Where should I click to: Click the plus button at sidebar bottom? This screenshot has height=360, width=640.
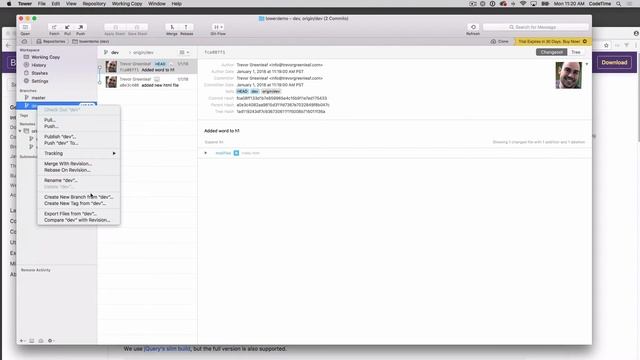[x=22, y=341]
